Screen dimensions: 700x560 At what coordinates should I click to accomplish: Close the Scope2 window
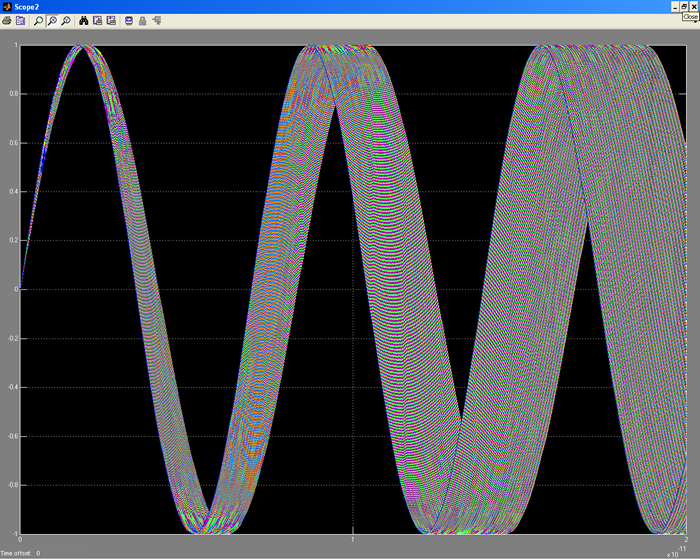694,6
